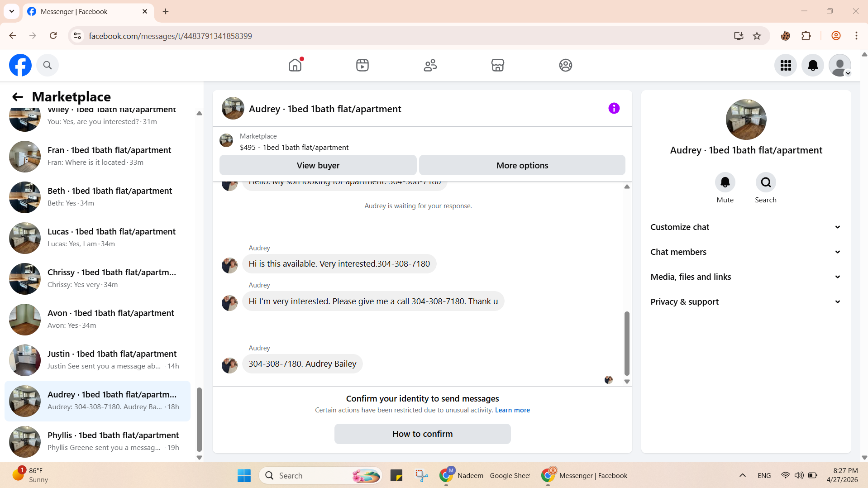
Task: Open Chrome extensions puzzle icon
Action: (806, 36)
